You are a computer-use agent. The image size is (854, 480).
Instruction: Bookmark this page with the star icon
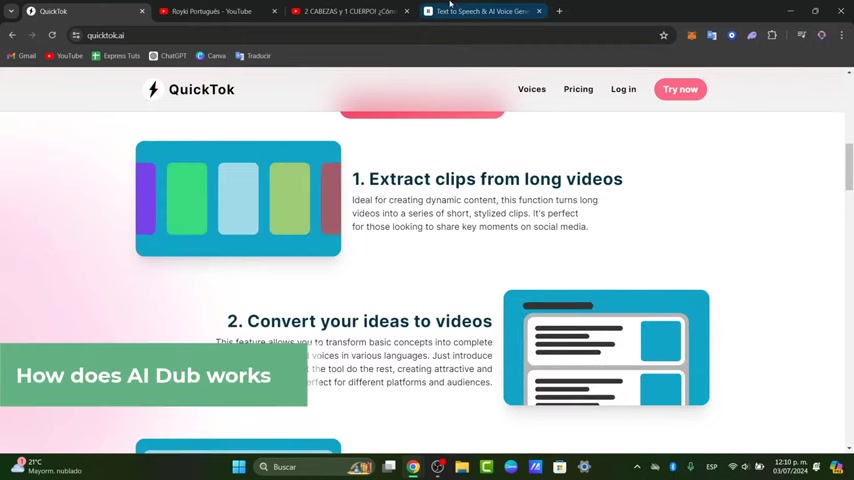click(663, 35)
